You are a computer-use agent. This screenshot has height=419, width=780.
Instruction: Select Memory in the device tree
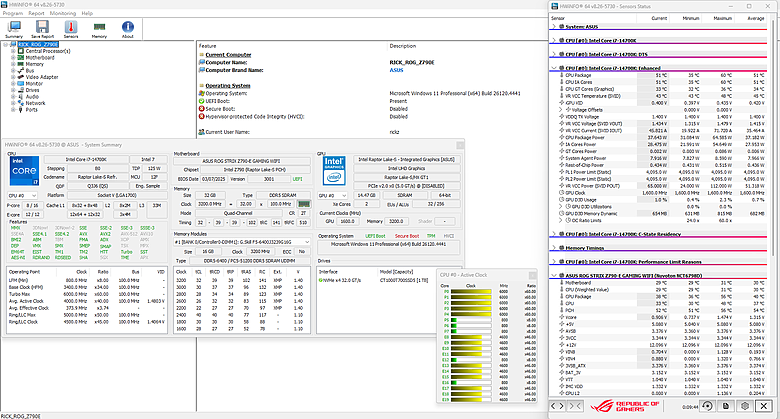34,64
